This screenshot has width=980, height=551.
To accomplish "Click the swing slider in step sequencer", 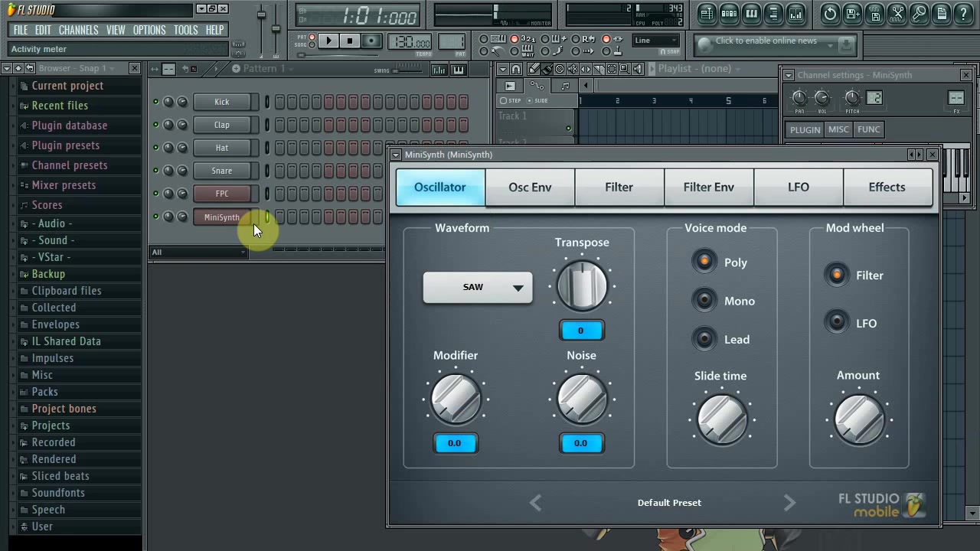I will coord(407,71).
